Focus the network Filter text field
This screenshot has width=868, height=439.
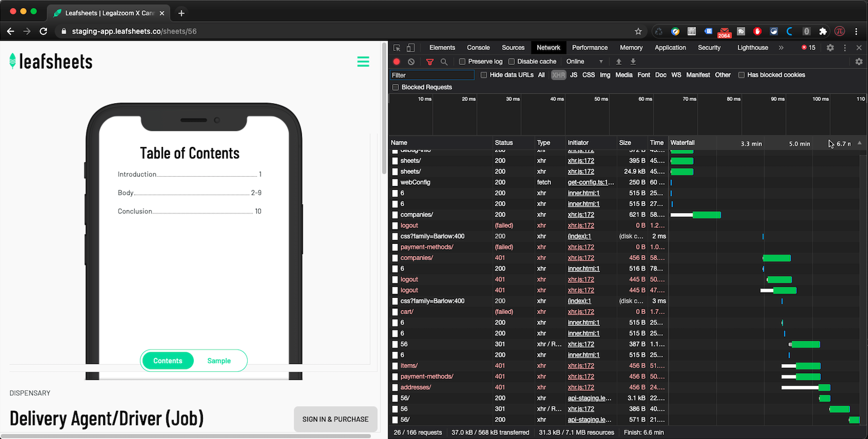[x=432, y=75]
